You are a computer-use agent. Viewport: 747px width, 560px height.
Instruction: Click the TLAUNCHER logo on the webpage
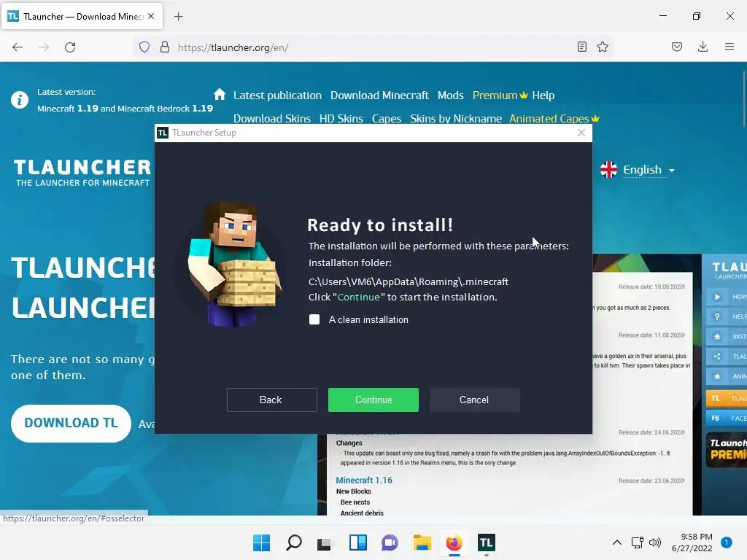click(82, 172)
